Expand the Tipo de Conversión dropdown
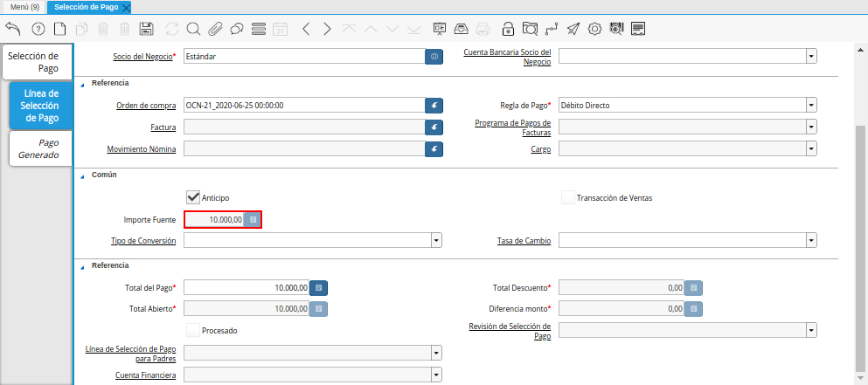Screen dimensions: 868x385 (435, 240)
